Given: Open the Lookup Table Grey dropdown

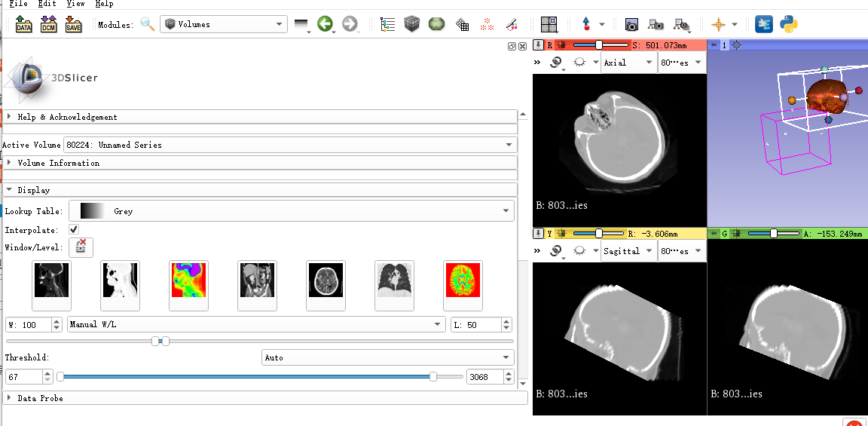Looking at the screenshot, I should 291,211.
